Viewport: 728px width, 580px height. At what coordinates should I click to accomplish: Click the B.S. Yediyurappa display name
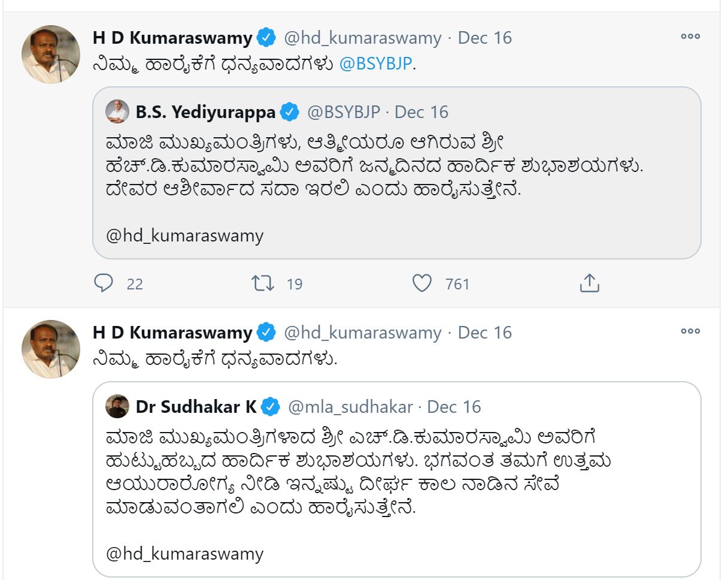point(205,112)
